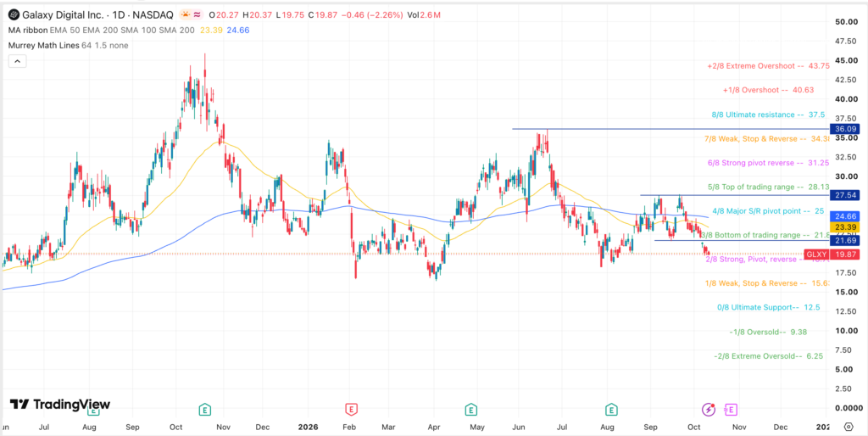Click the 2026 year label on time axis
The height and width of the screenshot is (436, 868).
click(x=308, y=428)
